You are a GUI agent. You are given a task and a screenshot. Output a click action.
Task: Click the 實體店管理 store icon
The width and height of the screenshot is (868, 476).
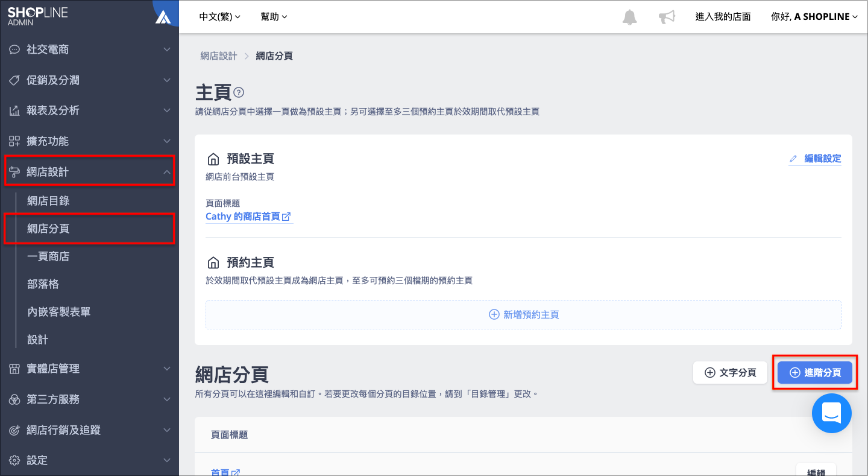(x=14, y=369)
